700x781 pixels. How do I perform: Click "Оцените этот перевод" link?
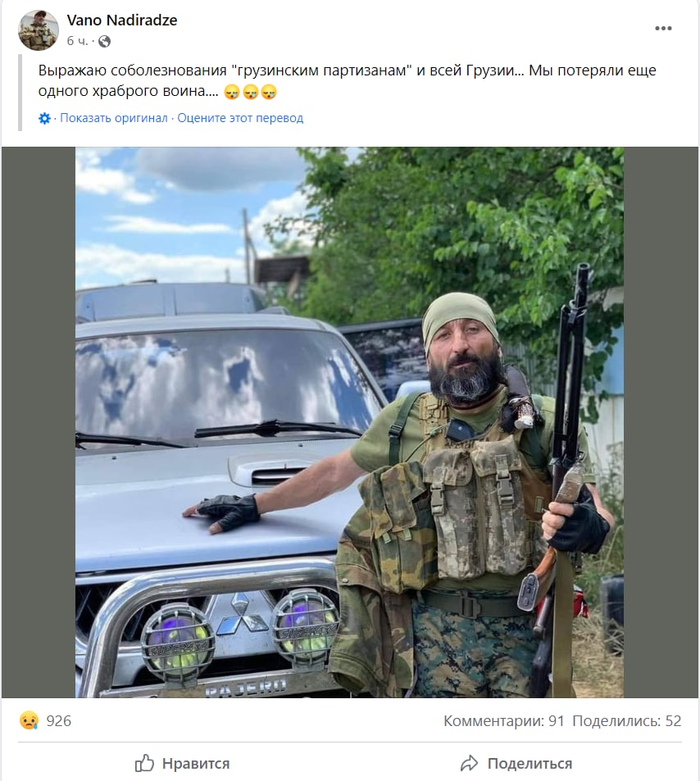coord(240,118)
